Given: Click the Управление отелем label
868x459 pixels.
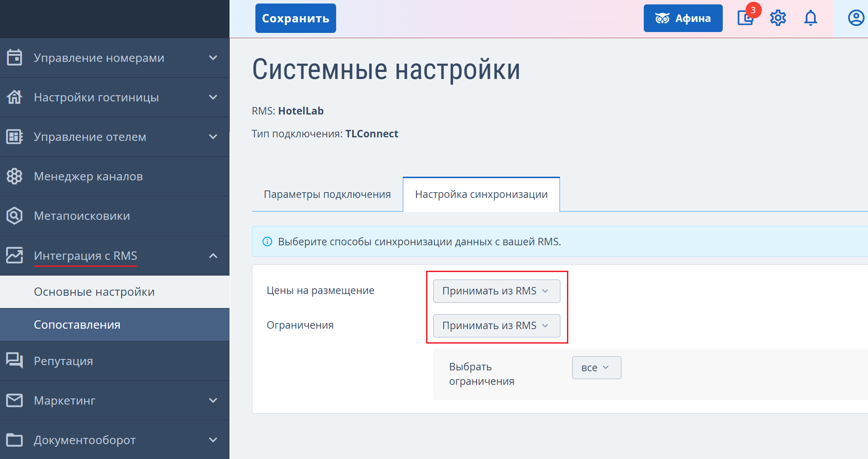Looking at the screenshot, I should tap(90, 136).
